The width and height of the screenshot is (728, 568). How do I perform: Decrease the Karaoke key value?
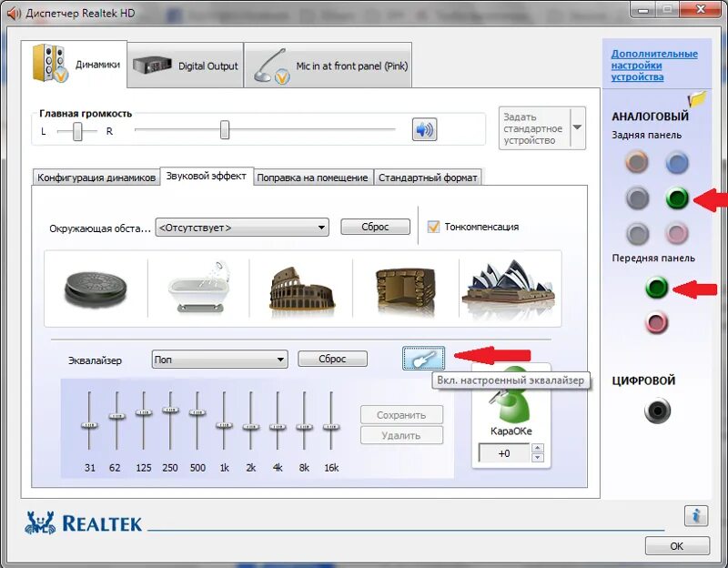537,458
